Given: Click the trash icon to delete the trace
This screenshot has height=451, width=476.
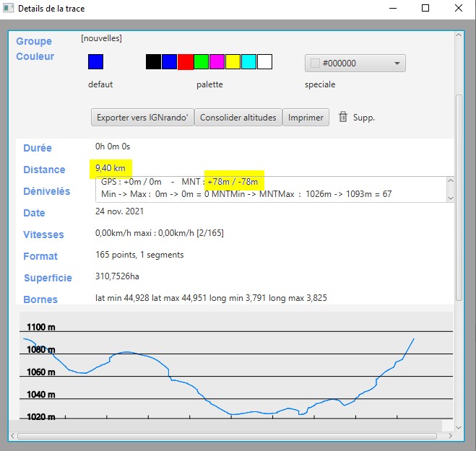Looking at the screenshot, I should click(x=343, y=117).
